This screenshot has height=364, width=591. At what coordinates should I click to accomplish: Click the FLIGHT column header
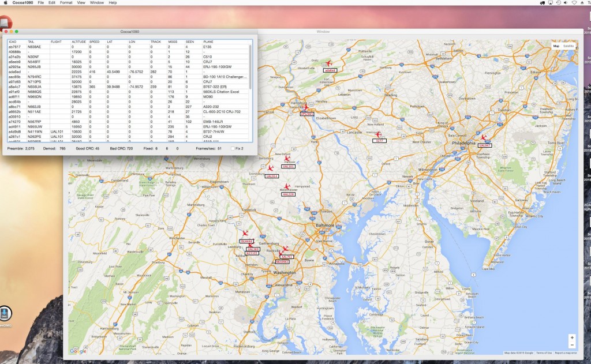(60, 42)
